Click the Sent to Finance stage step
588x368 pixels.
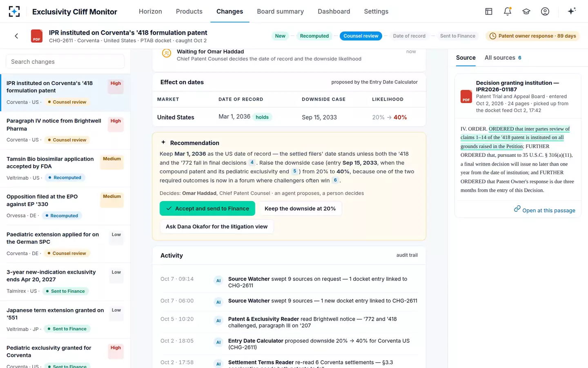(x=458, y=36)
